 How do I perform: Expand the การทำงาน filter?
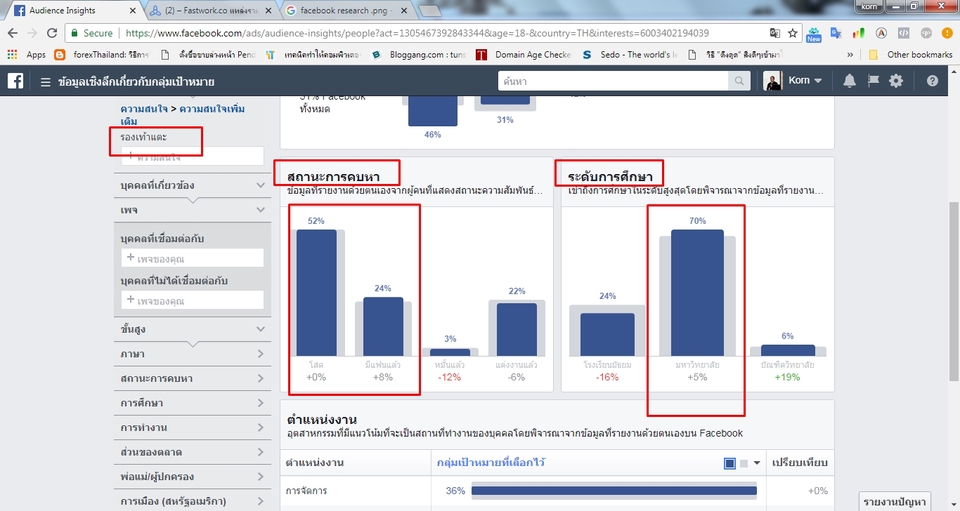coord(192,427)
